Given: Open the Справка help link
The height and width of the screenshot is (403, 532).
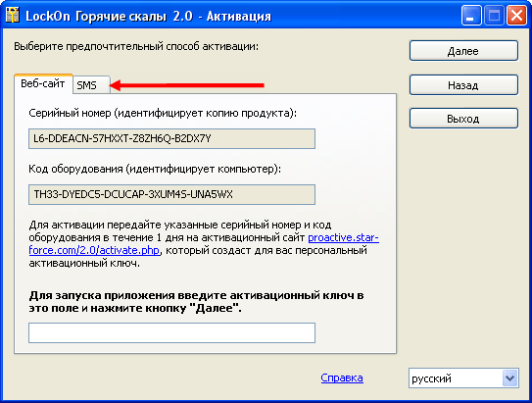Looking at the screenshot, I should (342, 378).
